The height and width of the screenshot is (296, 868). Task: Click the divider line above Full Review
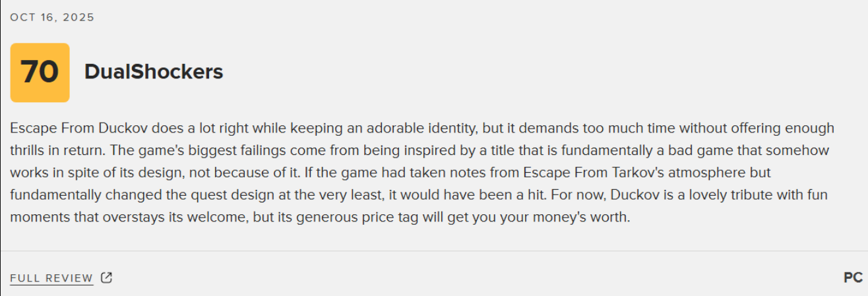click(434, 251)
